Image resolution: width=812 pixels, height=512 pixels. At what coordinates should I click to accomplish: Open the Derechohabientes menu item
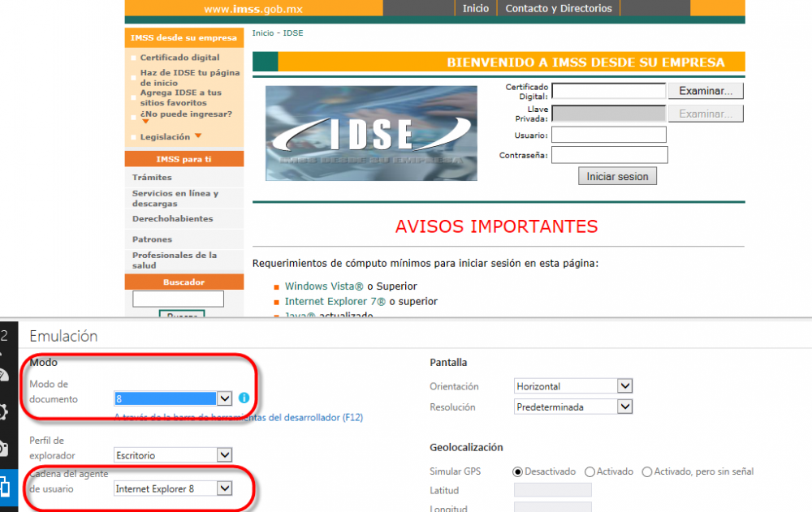click(x=172, y=218)
